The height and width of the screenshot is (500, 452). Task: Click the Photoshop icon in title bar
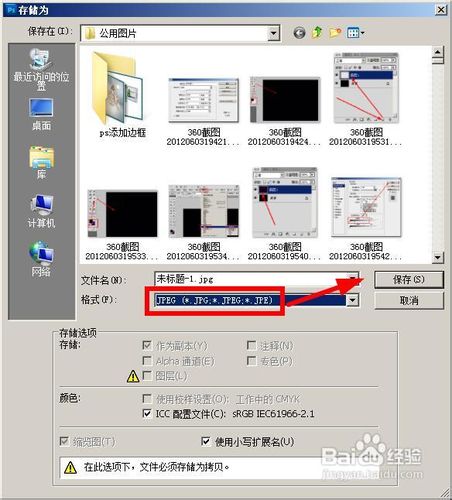click(x=11, y=10)
